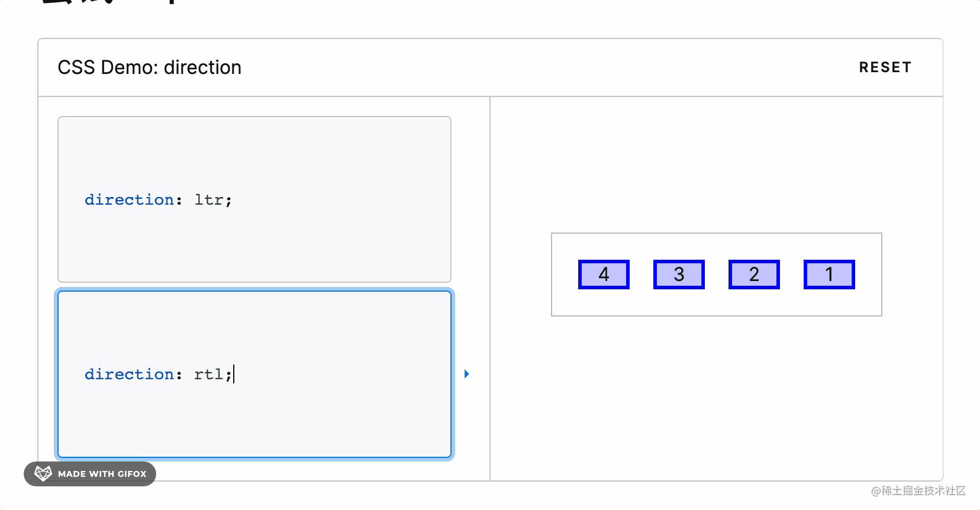The height and width of the screenshot is (510, 980).
Task: Click the direction keyword in the ltr rule
Action: 128,199
